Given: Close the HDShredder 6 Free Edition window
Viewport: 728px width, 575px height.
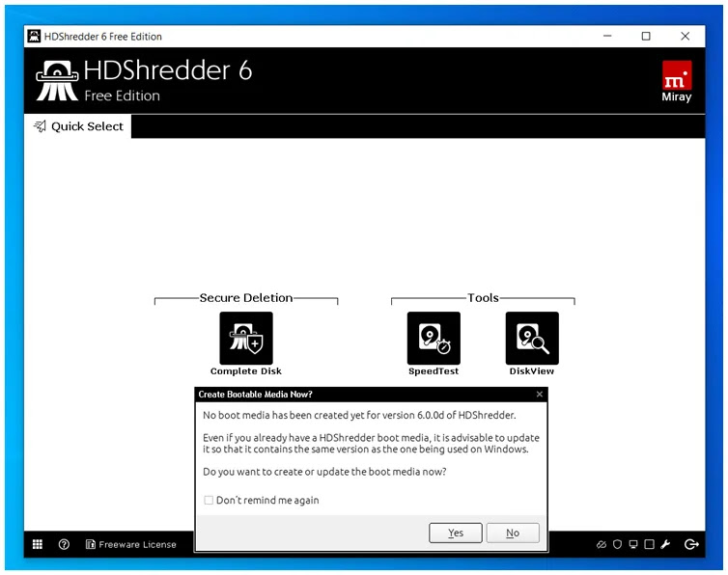Looking at the screenshot, I should point(685,37).
